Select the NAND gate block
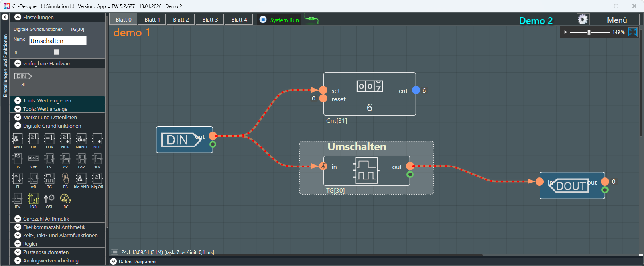The height and width of the screenshot is (266, 644). (81, 139)
